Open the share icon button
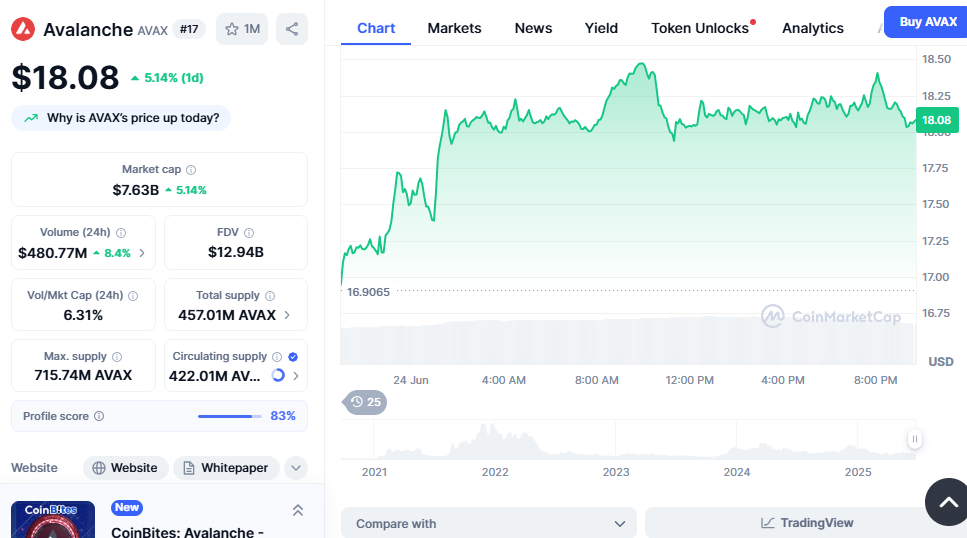Image resolution: width=967 pixels, height=538 pixels. (292, 29)
